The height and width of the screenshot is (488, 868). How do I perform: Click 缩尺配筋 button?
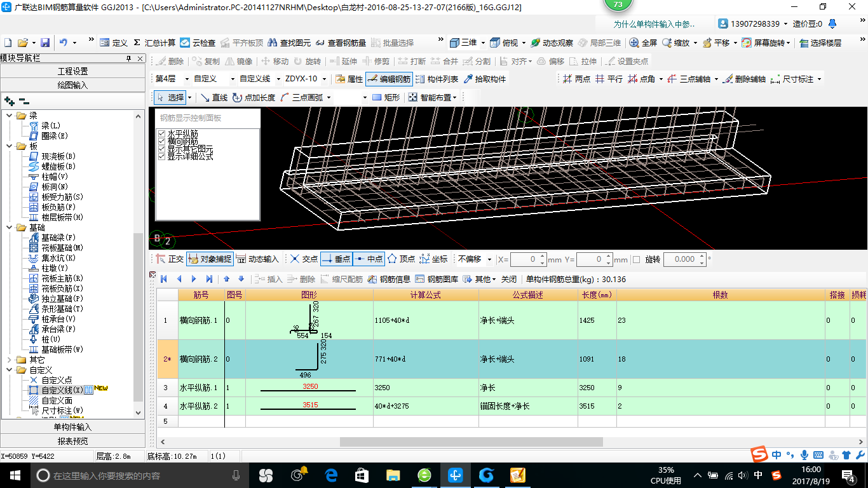coord(342,279)
